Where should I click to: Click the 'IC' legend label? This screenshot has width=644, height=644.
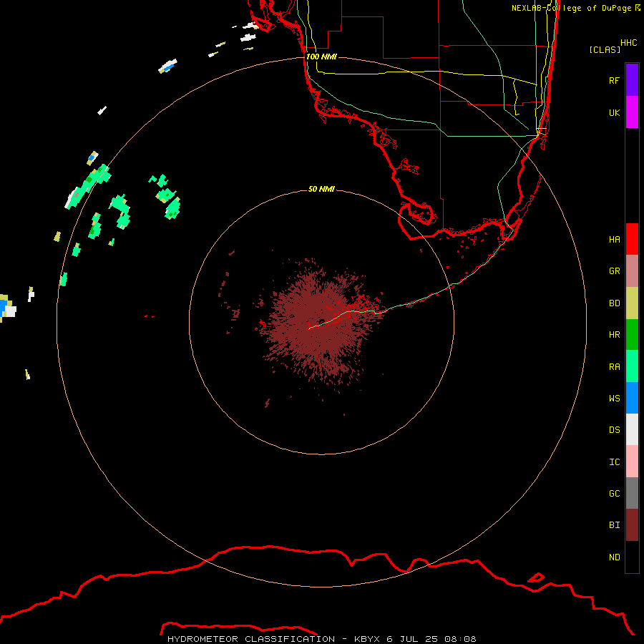point(614,462)
